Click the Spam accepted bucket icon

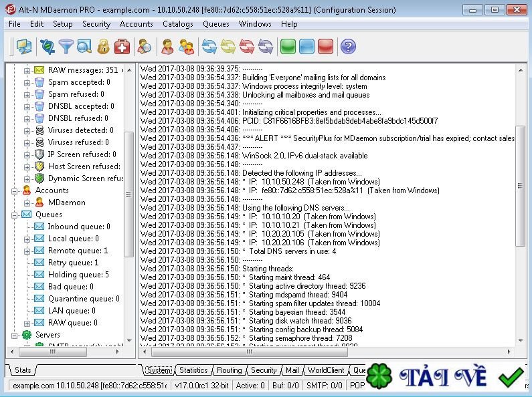[39, 82]
